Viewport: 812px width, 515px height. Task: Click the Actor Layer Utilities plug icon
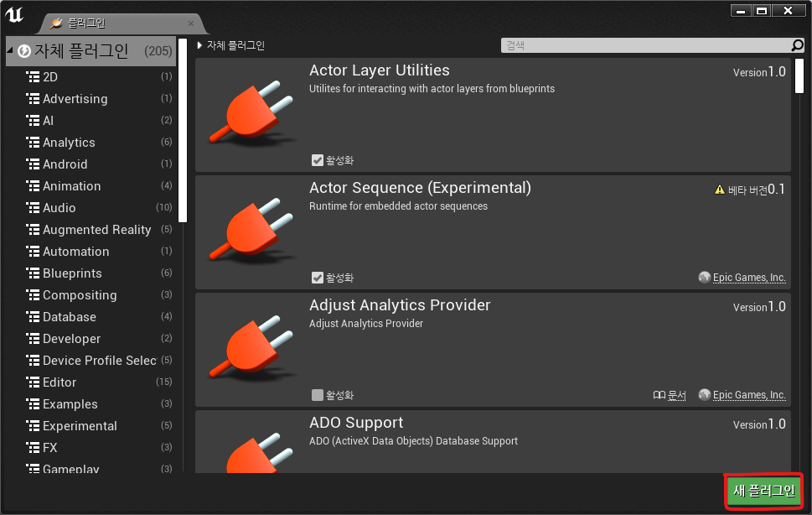click(x=251, y=112)
